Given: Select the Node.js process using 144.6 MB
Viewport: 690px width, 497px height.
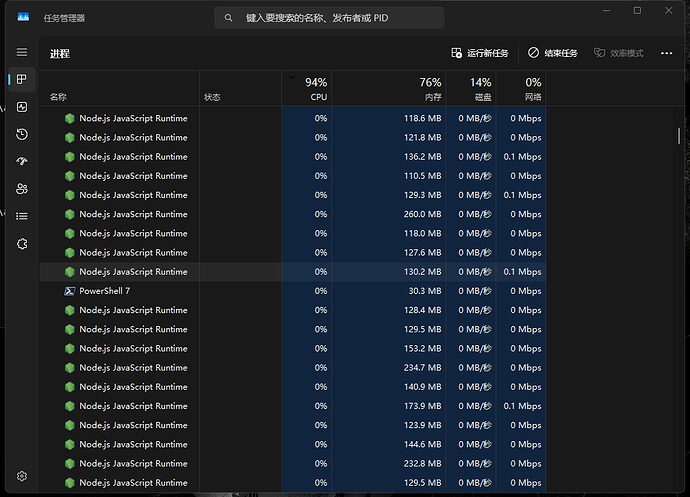Looking at the screenshot, I should (293, 445).
